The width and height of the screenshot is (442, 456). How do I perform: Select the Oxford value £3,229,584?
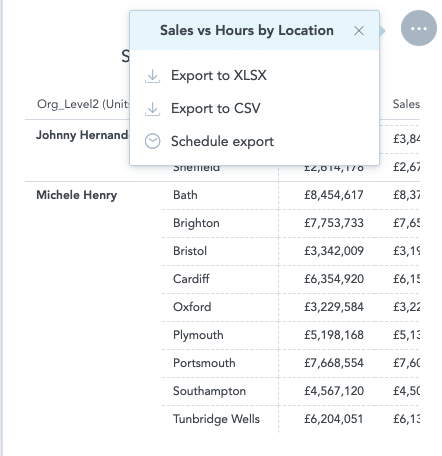[334, 307]
